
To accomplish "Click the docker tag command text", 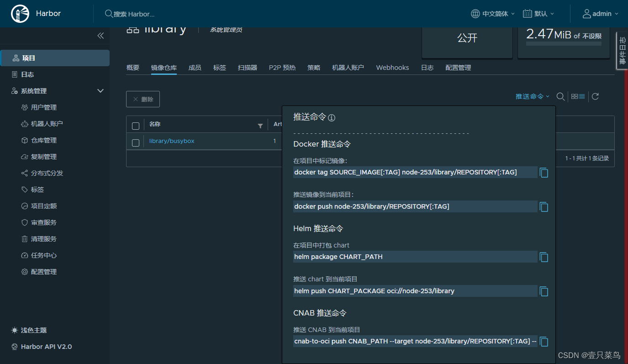I will (x=406, y=172).
